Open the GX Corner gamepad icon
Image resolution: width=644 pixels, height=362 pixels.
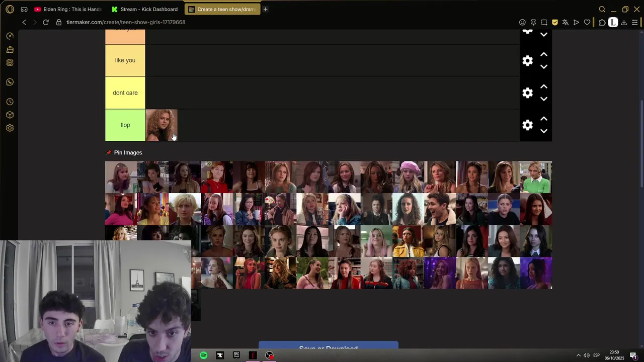(x=24, y=9)
